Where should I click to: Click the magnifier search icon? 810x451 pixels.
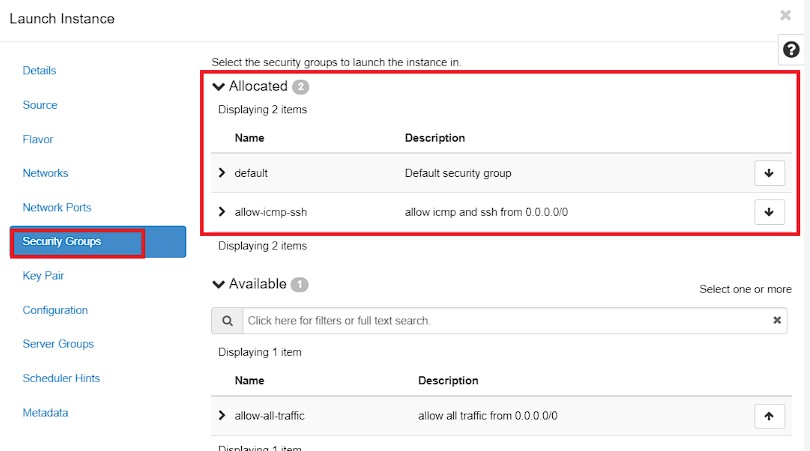tap(227, 321)
